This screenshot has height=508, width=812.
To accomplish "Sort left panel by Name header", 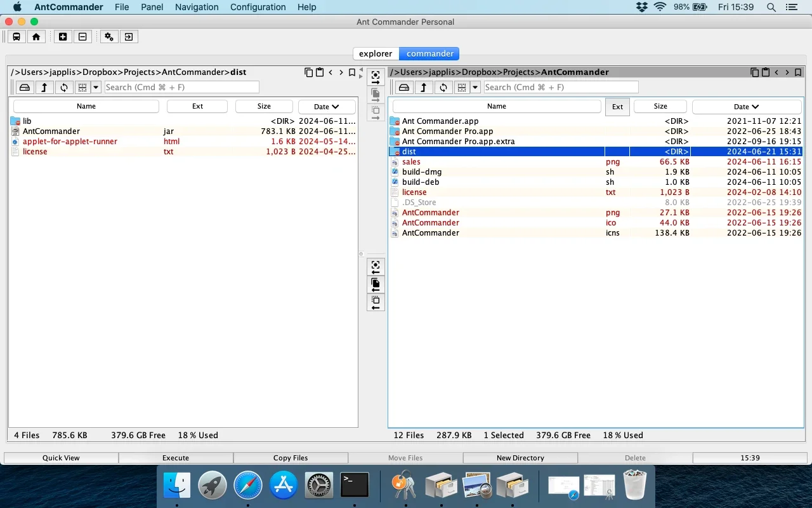I will tap(86, 106).
